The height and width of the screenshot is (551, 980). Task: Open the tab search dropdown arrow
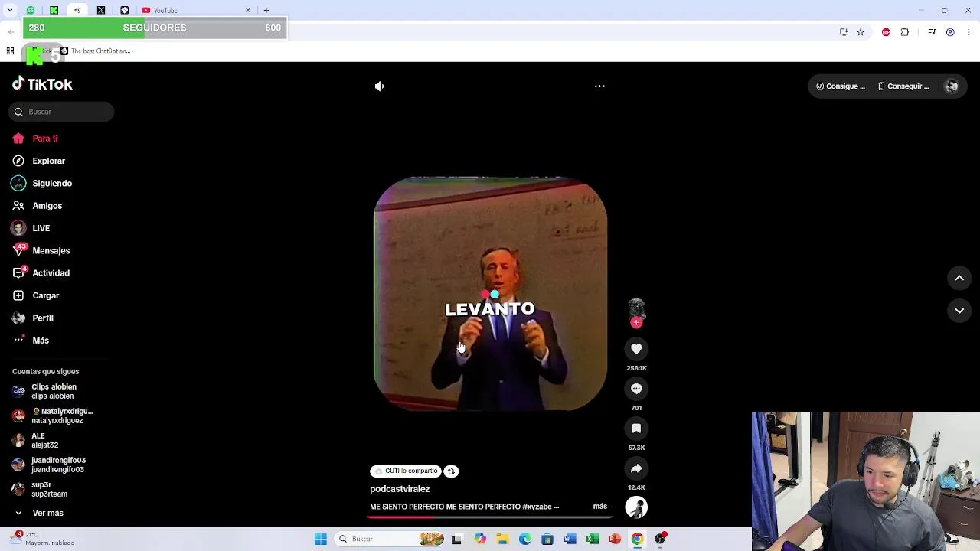point(10,10)
